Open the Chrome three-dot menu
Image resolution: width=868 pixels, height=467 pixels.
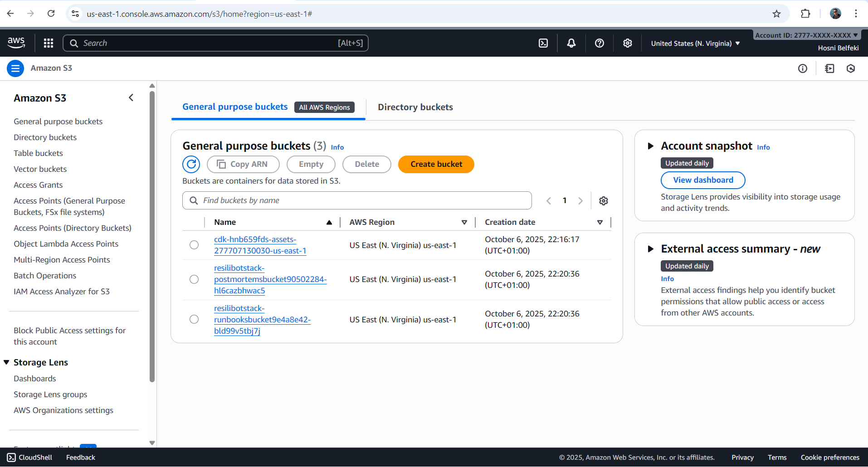(x=856, y=14)
